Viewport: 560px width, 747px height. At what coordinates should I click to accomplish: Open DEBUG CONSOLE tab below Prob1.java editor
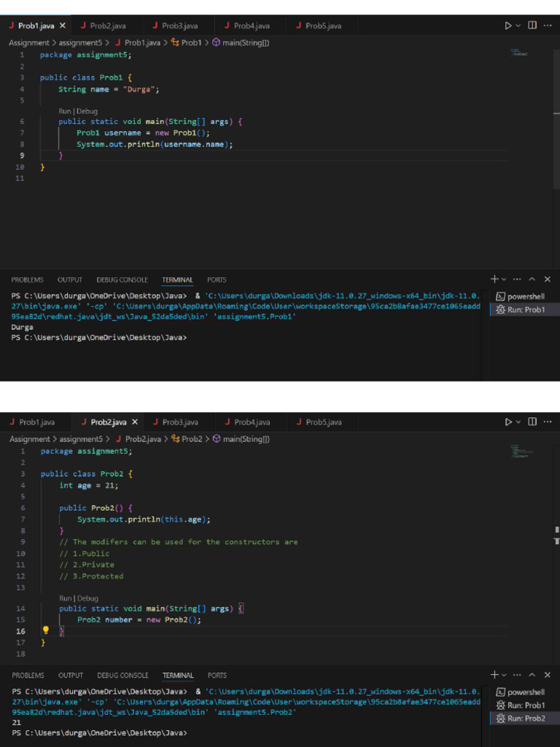(122, 279)
